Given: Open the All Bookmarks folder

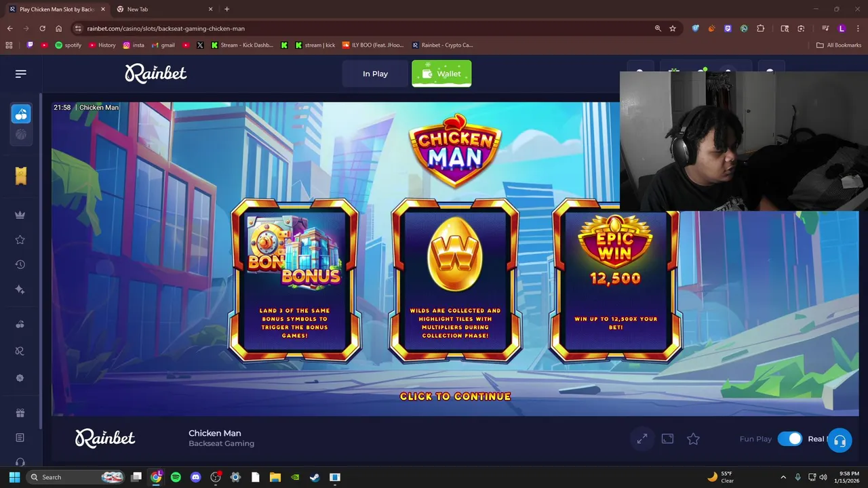Looking at the screenshot, I should coord(839,45).
